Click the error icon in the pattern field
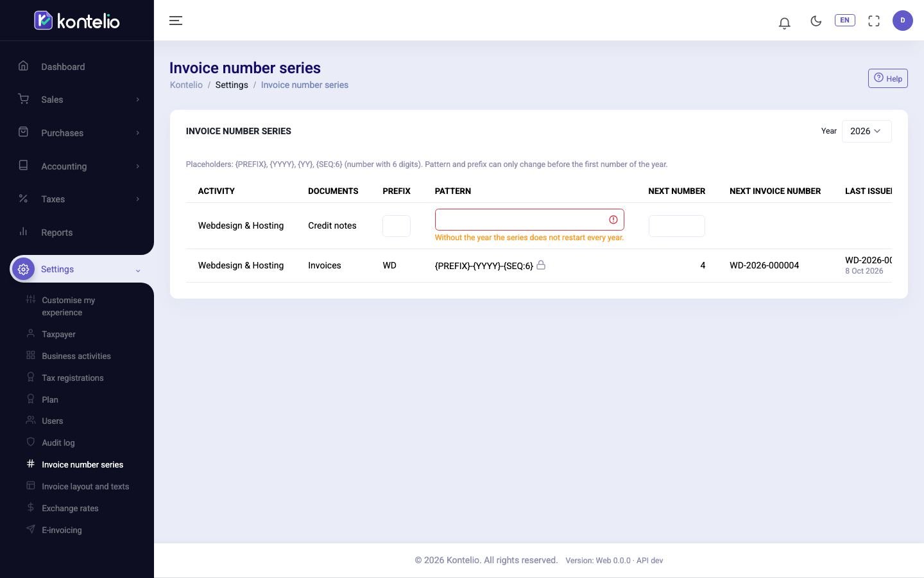Screen dimensions: 924x578 613,220
